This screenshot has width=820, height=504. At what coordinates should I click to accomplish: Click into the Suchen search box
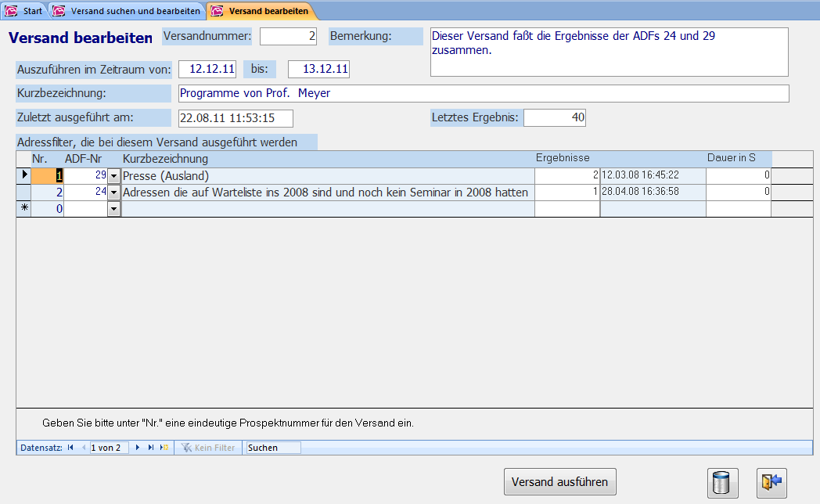(x=272, y=448)
